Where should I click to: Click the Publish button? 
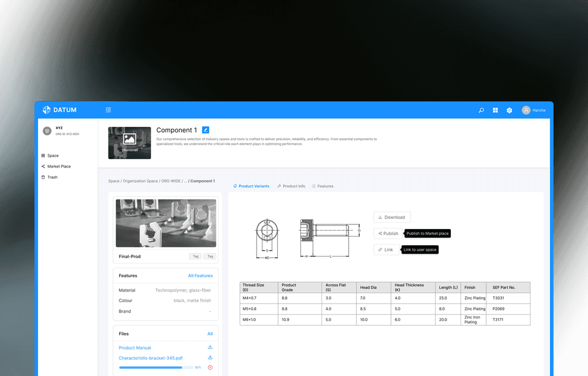click(388, 233)
